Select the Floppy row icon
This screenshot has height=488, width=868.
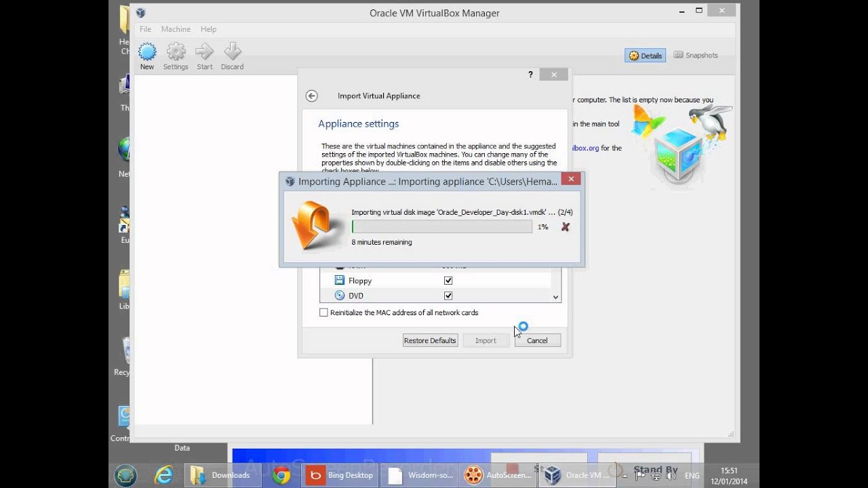[340, 281]
